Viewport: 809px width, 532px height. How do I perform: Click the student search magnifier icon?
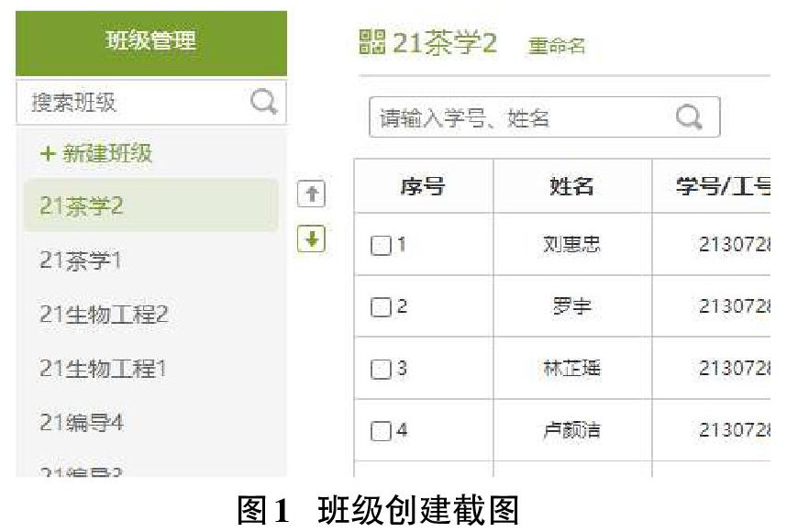click(x=690, y=117)
